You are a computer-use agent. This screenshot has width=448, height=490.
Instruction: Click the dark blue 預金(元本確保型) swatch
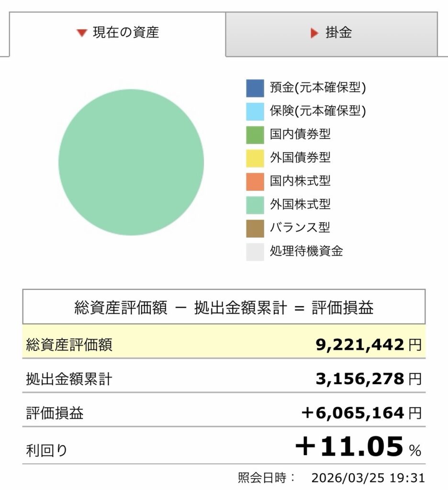[255, 88]
